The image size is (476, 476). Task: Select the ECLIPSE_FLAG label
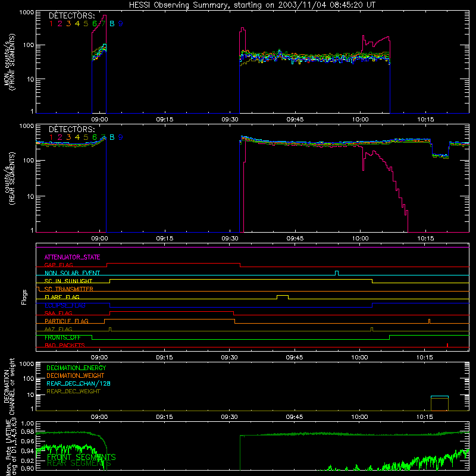coord(65,305)
